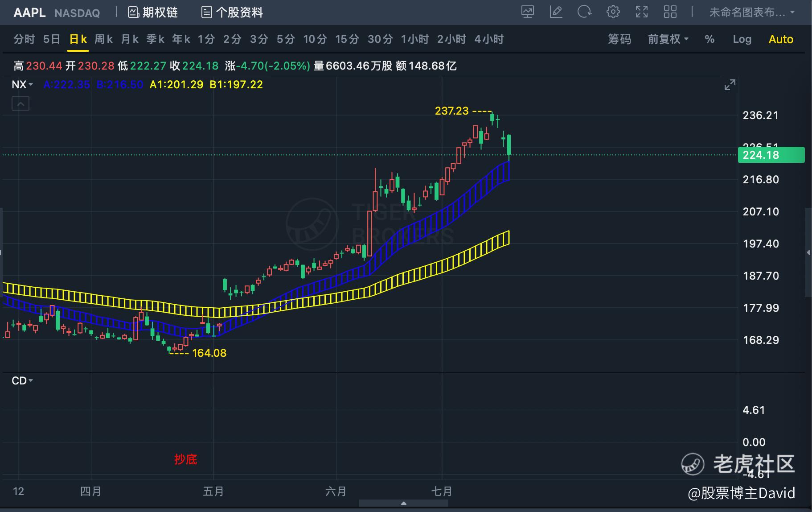Select the drawing pencil tool icon
This screenshot has width=812, height=512.
(556, 12)
